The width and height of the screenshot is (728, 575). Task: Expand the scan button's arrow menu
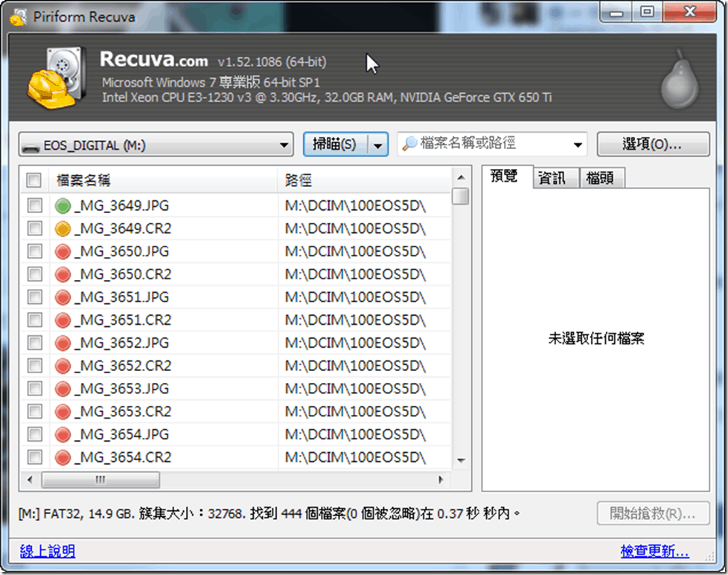coord(379,144)
